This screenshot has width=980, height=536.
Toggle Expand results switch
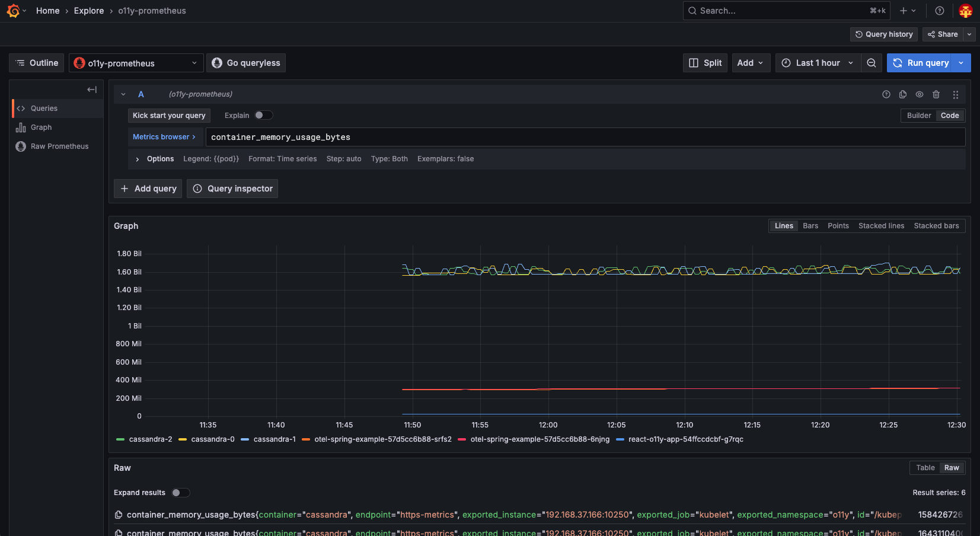pos(181,493)
